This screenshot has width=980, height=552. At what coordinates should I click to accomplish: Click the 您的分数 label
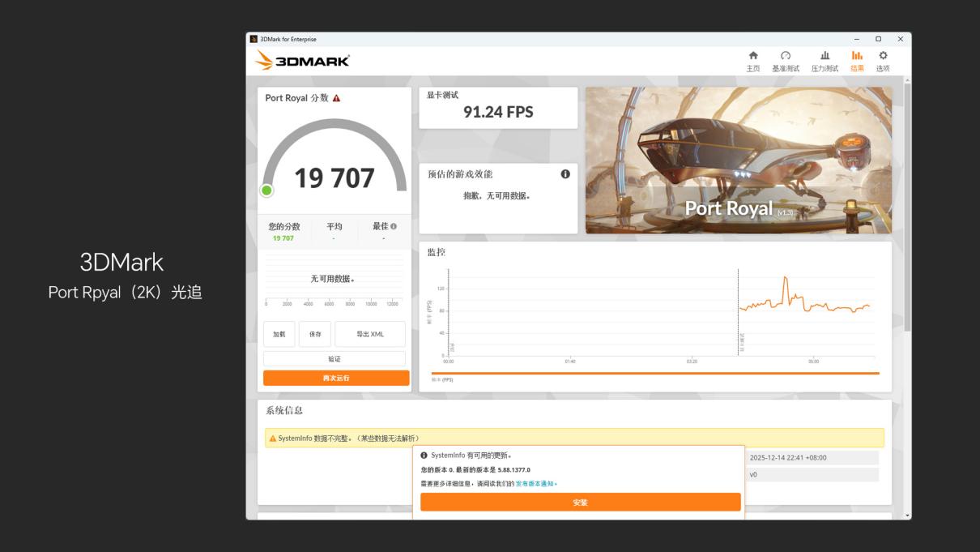tap(284, 227)
